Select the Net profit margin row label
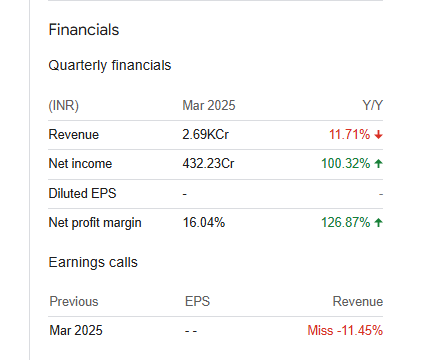 (95, 223)
